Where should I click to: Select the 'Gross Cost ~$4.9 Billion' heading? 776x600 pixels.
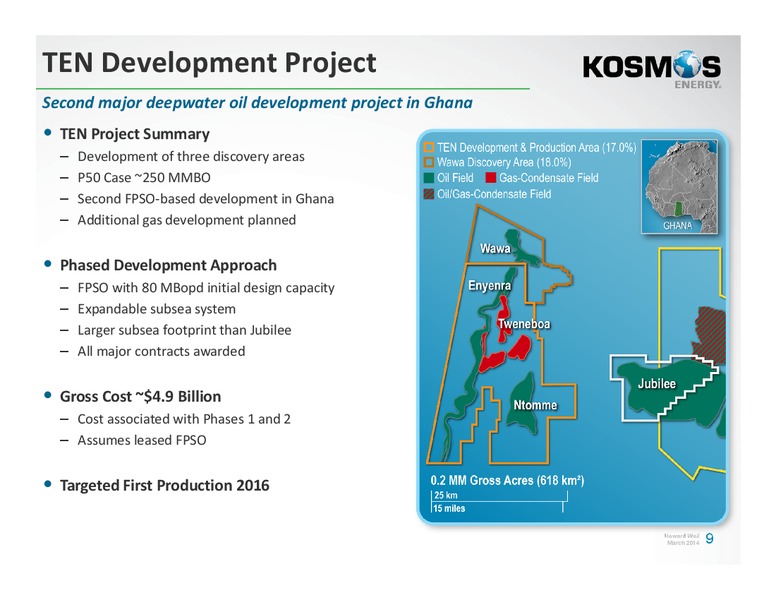click(141, 397)
